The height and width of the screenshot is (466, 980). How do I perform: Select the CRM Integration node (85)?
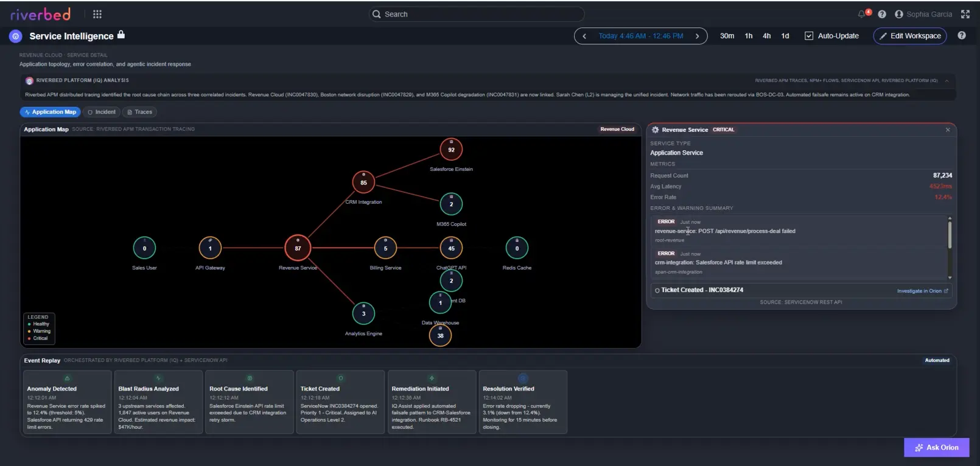click(x=363, y=182)
